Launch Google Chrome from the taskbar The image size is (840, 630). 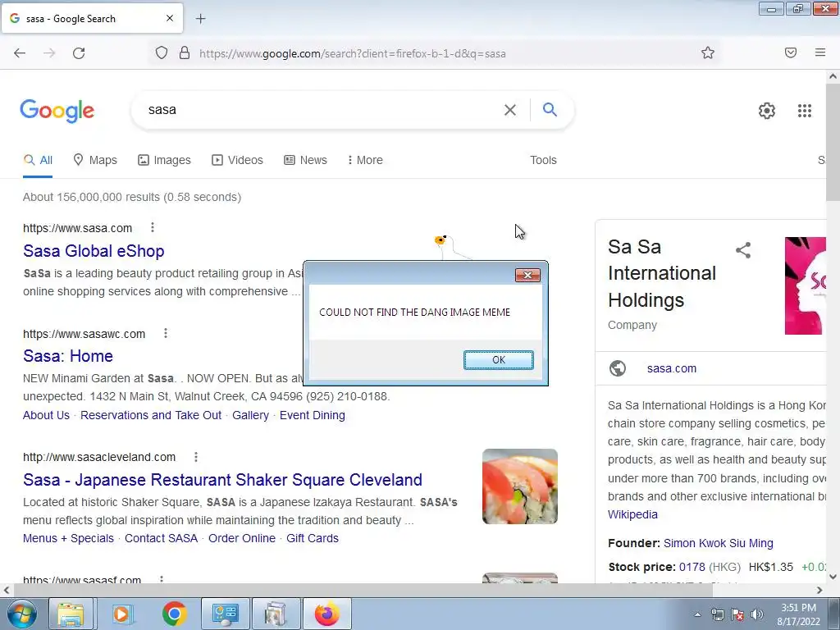click(x=174, y=614)
